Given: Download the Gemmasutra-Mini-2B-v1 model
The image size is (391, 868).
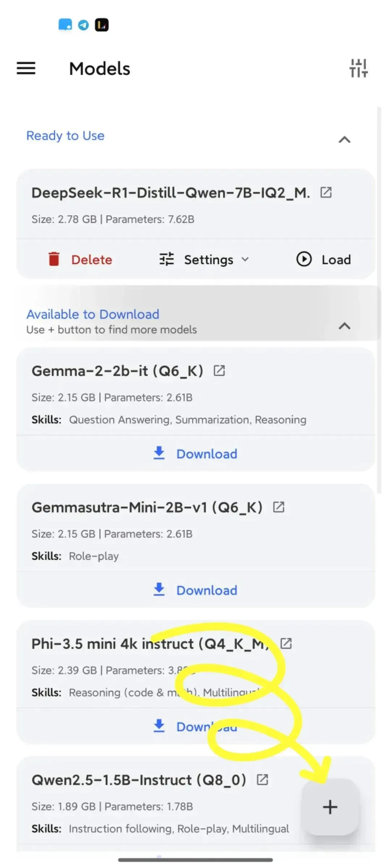Looking at the screenshot, I should [195, 590].
